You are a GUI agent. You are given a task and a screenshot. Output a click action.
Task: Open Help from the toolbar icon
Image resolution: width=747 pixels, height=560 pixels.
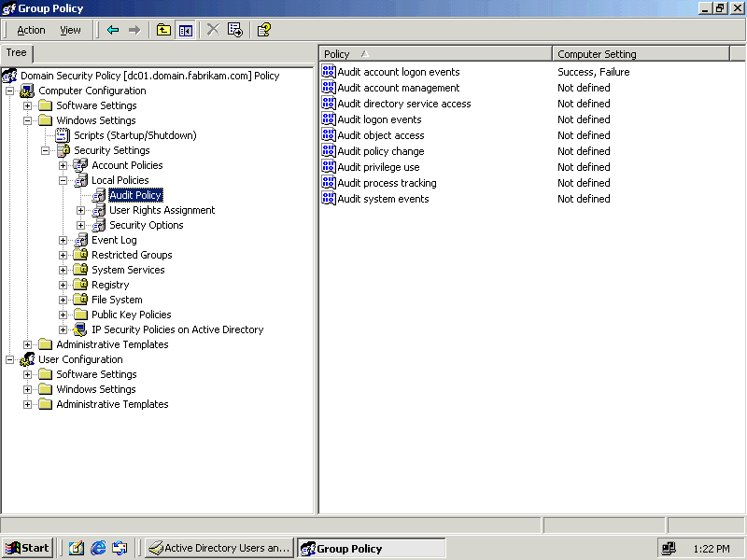click(264, 30)
